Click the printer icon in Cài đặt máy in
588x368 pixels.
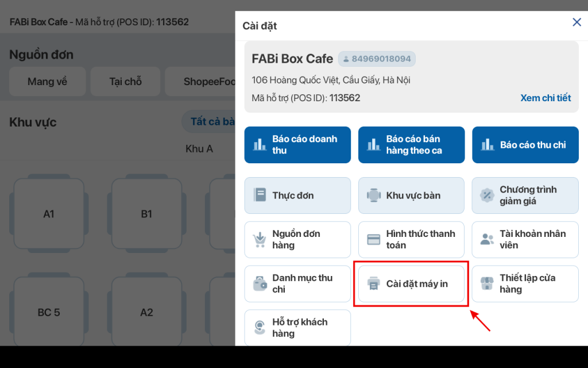374,283
